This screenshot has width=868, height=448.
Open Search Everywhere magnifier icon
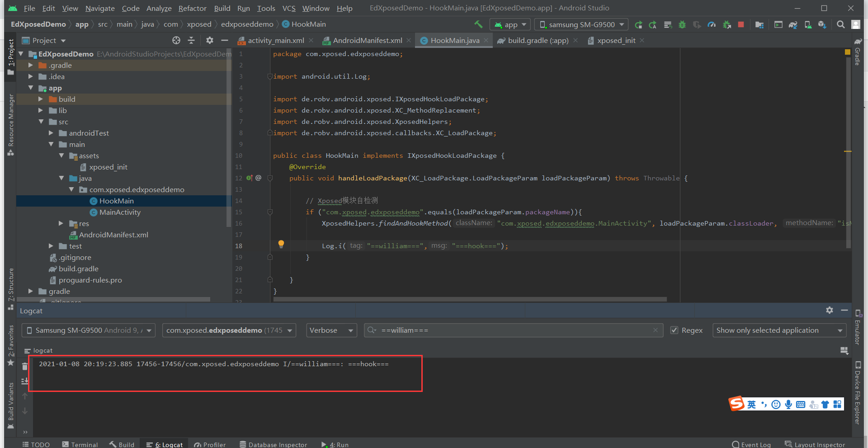click(840, 24)
